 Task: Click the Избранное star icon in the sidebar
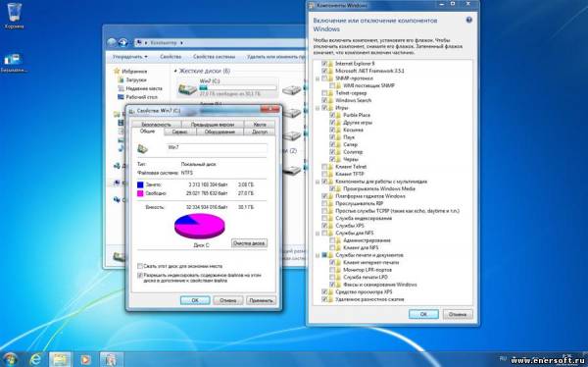point(117,71)
